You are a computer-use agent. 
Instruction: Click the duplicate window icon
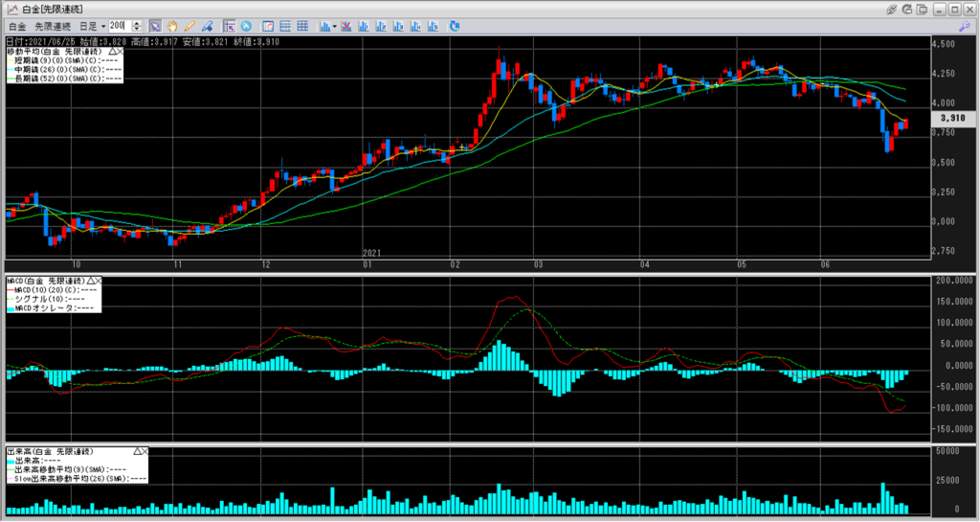click(924, 8)
